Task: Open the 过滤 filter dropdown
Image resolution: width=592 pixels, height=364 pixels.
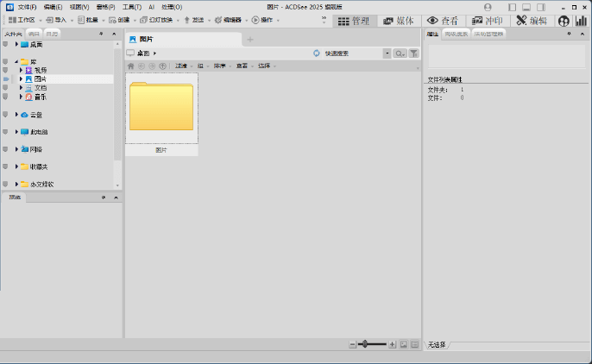Action: tap(184, 66)
